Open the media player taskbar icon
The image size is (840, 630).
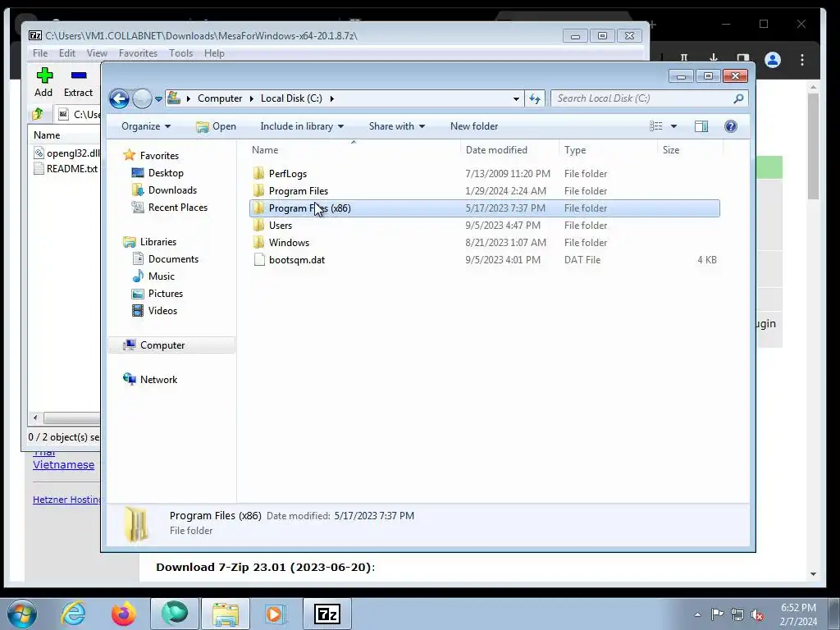(276, 614)
